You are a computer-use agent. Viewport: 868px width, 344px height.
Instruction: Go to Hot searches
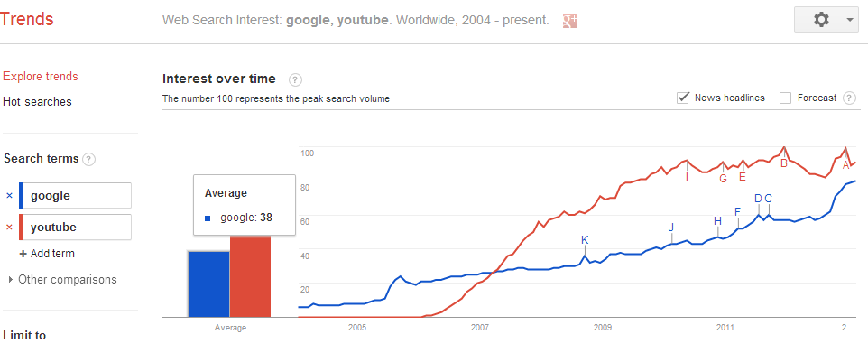[37, 102]
